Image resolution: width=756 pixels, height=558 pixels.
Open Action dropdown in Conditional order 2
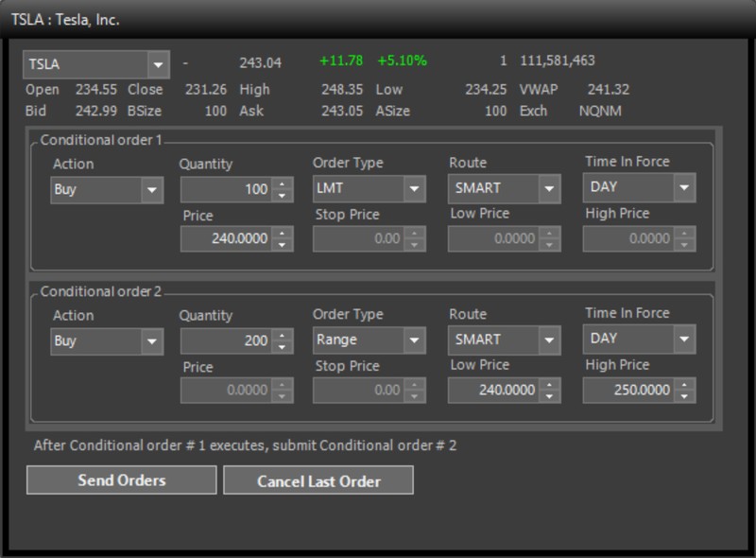151,341
